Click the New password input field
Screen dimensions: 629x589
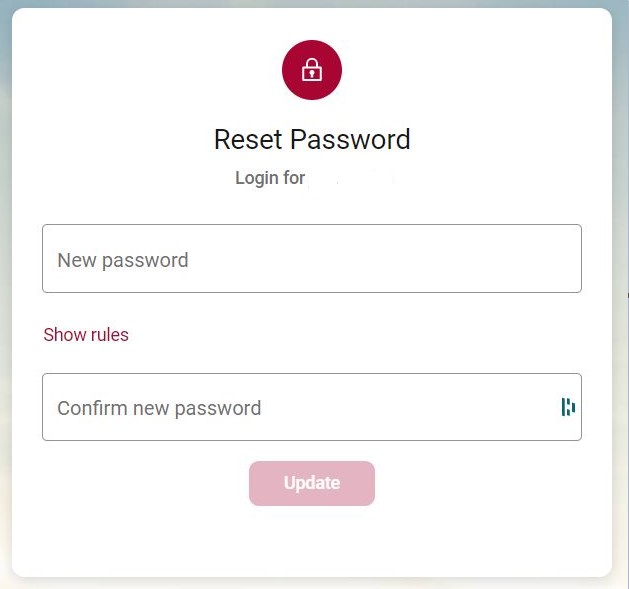point(311,259)
